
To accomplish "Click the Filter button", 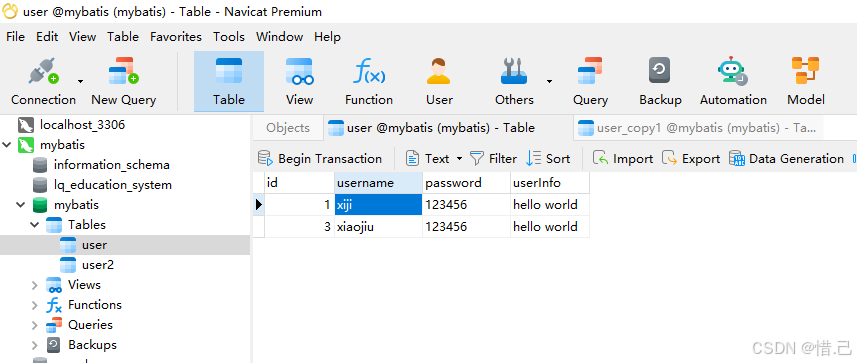I will (494, 159).
